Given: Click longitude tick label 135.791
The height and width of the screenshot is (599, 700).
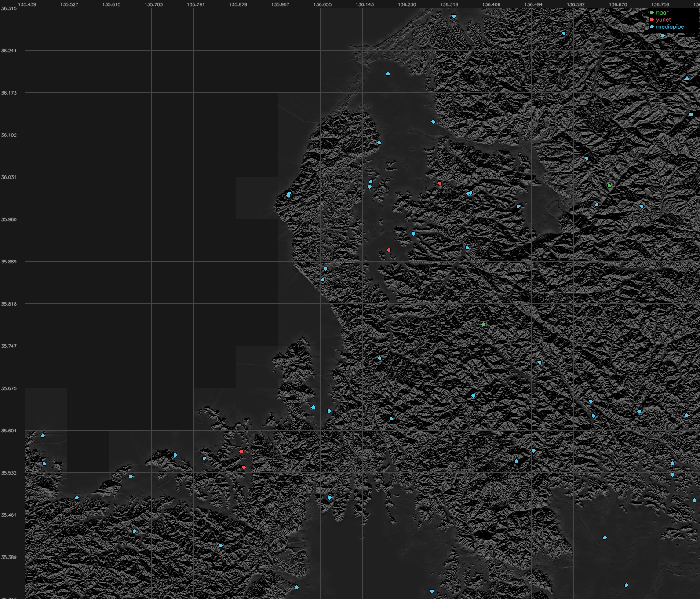Looking at the screenshot, I should pos(196,4).
